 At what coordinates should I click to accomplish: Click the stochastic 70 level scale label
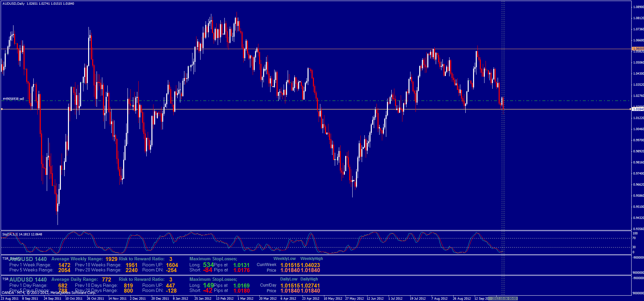[x=634, y=238]
